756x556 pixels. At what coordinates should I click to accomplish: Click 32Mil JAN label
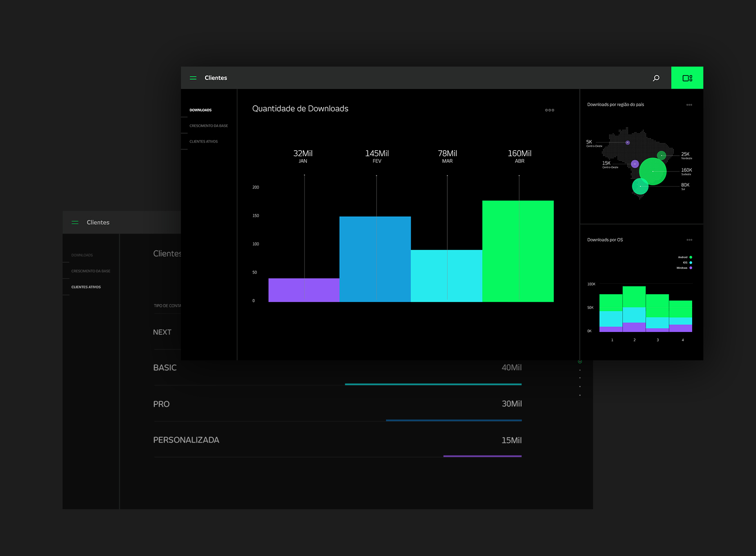303,156
